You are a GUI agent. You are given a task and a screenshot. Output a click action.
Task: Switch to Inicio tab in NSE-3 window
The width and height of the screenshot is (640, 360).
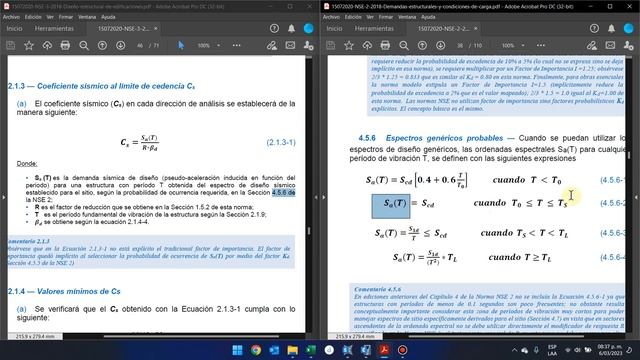[14, 29]
